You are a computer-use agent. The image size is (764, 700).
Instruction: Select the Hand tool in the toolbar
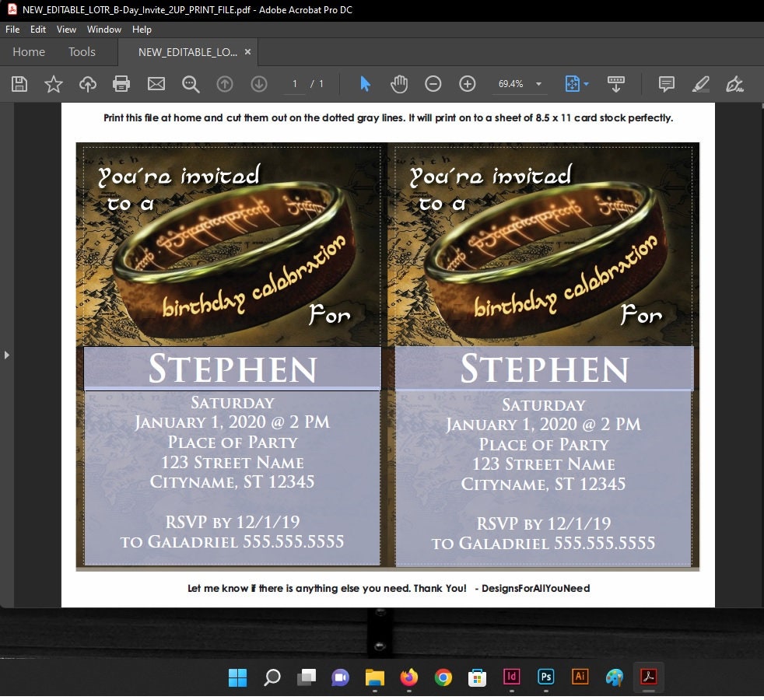[399, 84]
